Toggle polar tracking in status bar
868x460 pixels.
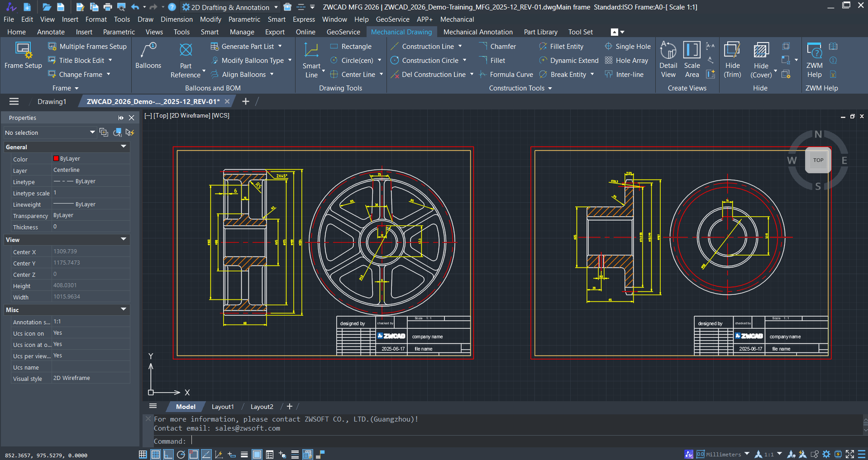pos(181,455)
